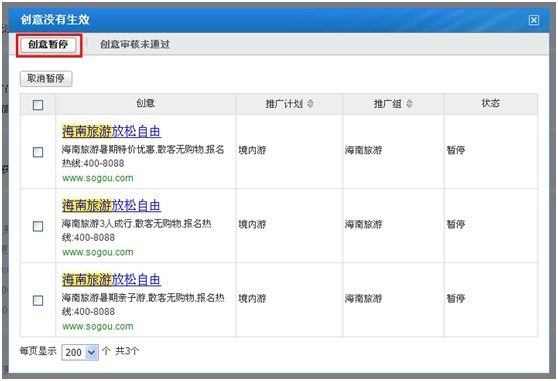Screen dimensions: 558x381
Task: Check the 暑期特价优惠 creative row
Action: click(x=38, y=152)
